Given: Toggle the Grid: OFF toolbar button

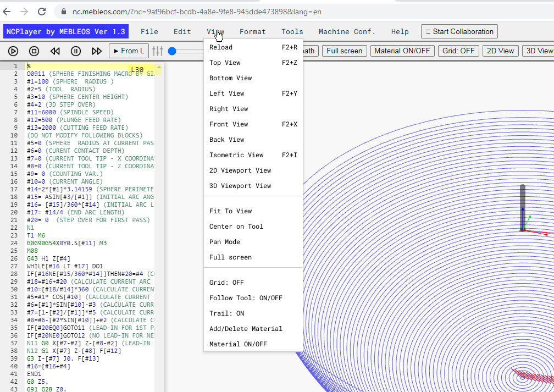Looking at the screenshot, I should click(x=458, y=51).
